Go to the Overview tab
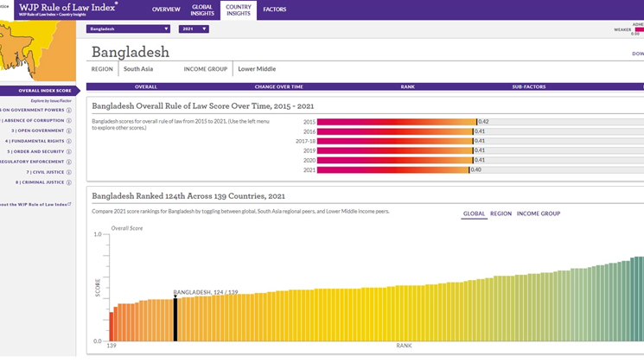644x363 pixels. coord(166,10)
